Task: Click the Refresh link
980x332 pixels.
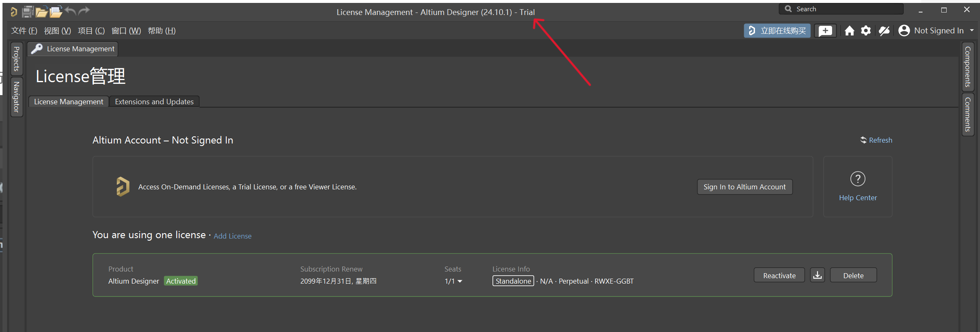Action: [880, 140]
